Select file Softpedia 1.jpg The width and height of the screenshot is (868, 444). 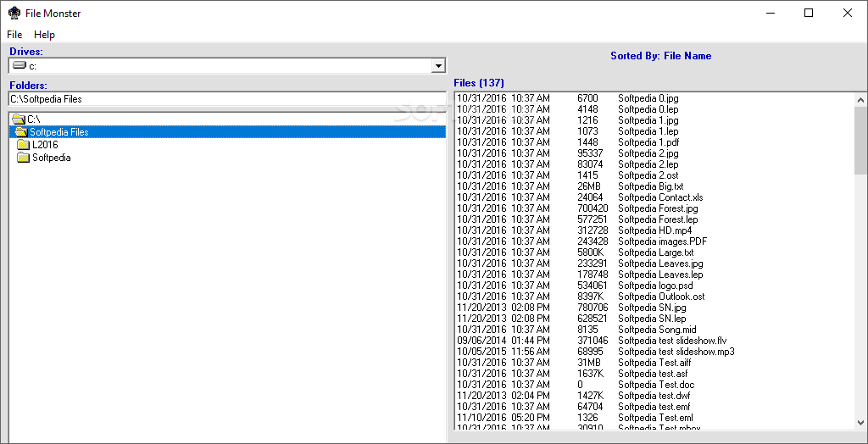point(648,120)
